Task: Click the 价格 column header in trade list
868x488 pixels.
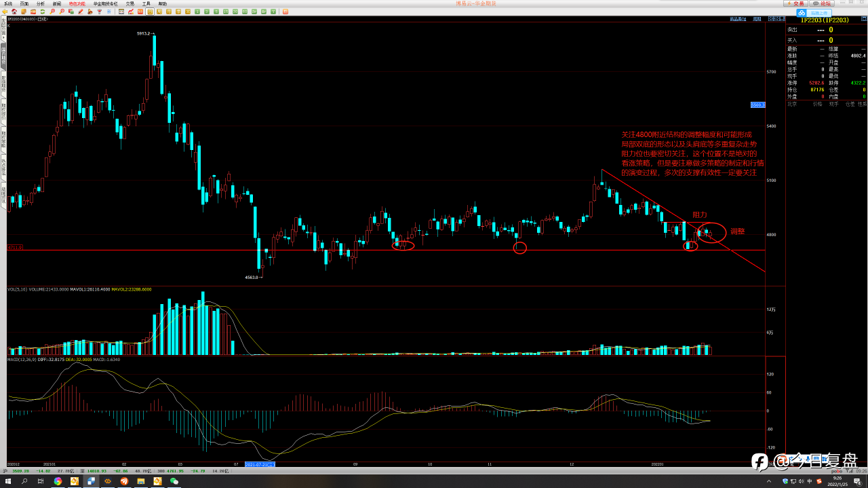Action: coord(817,104)
